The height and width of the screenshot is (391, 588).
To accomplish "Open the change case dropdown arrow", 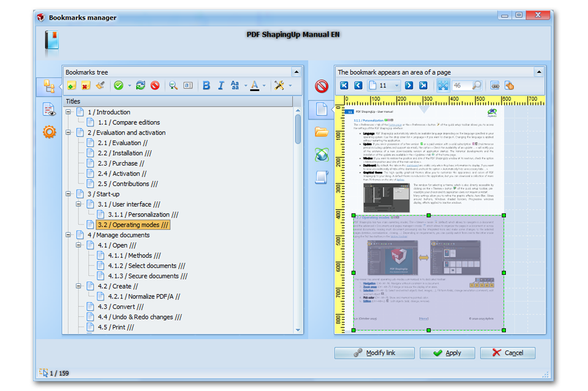I will (246, 86).
